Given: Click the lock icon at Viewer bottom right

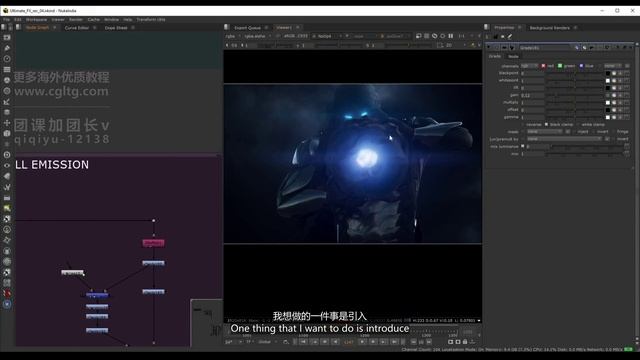Looking at the screenshot, I should point(465,342).
